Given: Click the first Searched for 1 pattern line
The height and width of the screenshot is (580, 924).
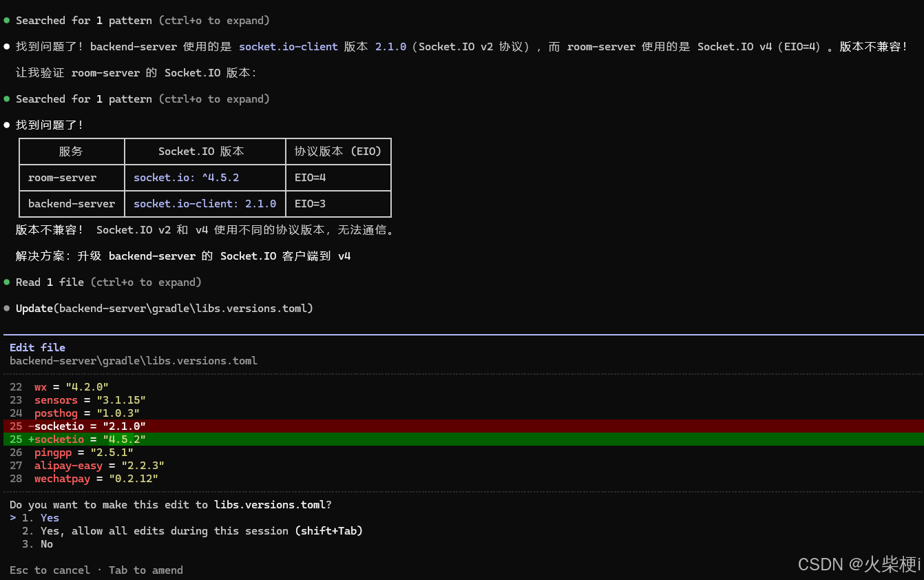Looking at the screenshot, I should (143, 21).
